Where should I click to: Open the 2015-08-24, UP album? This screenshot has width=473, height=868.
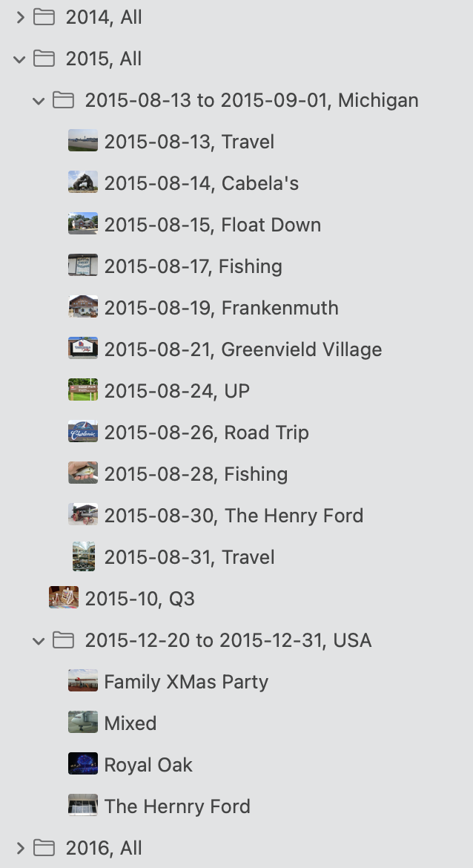pyautogui.click(x=176, y=391)
